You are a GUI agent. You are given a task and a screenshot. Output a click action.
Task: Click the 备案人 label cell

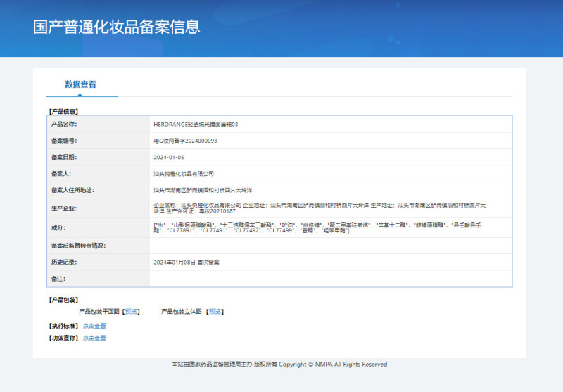[x=99, y=174]
